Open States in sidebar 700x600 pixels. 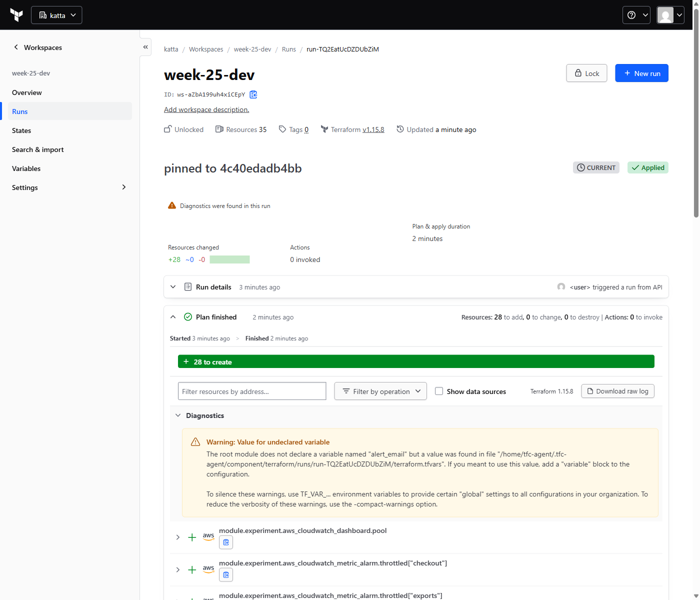tap(70, 130)
